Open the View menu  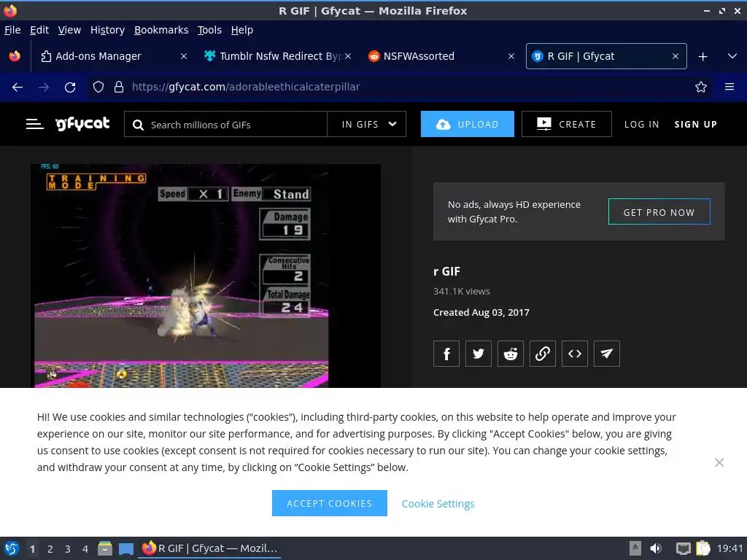point(69,30)
